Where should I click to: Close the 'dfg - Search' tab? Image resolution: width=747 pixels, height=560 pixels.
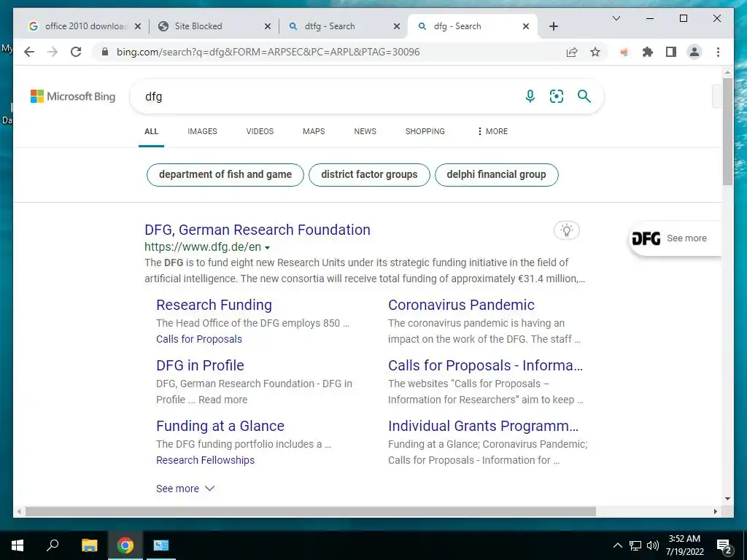526,26
